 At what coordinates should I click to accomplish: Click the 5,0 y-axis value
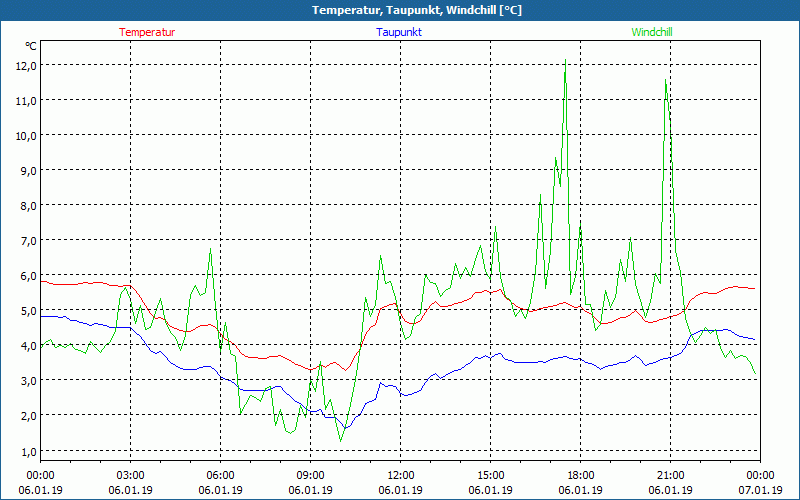(x=29, y=311)
